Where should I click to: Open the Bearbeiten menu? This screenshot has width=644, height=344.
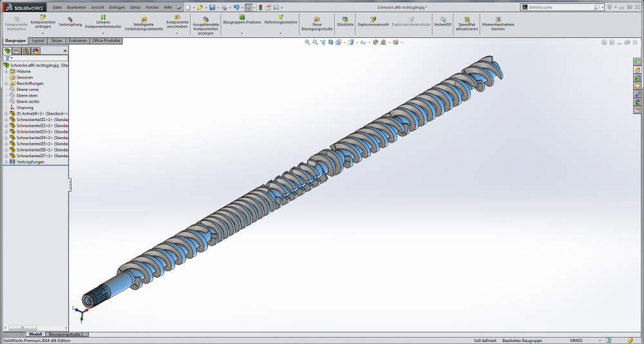[77, 7]
